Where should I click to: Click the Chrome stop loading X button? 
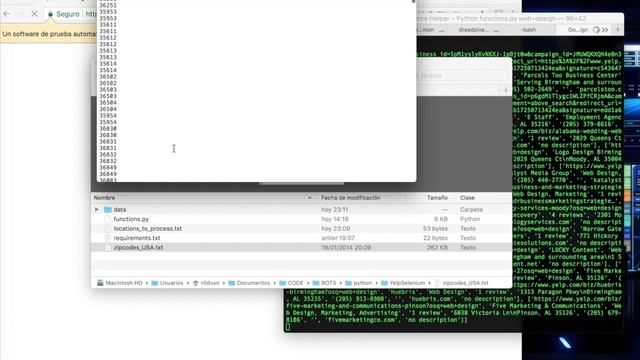pos(34,14)
